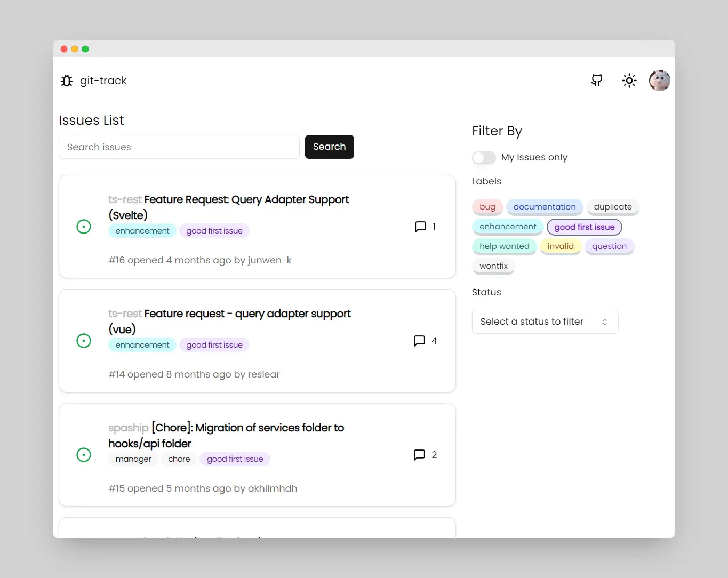Click comment icon on Svelte issue
The width and height of the screenshot is (728, 578).
coord(420,227)
